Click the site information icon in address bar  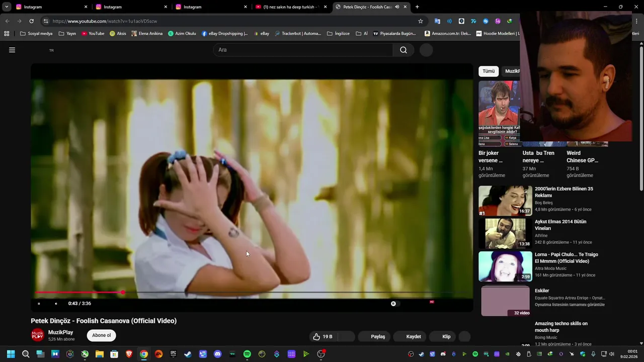tap(46, 21)
